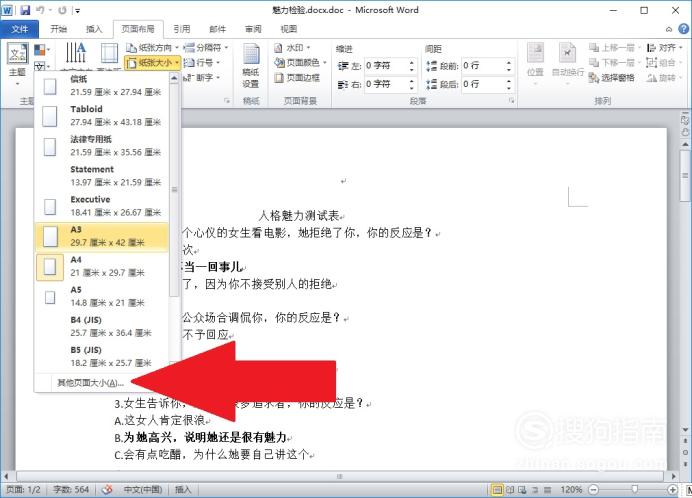Image resolution: width=692 pixels, height=498 pixels.
Task: Select A5 paper size option
Action: tap(102, 296)
